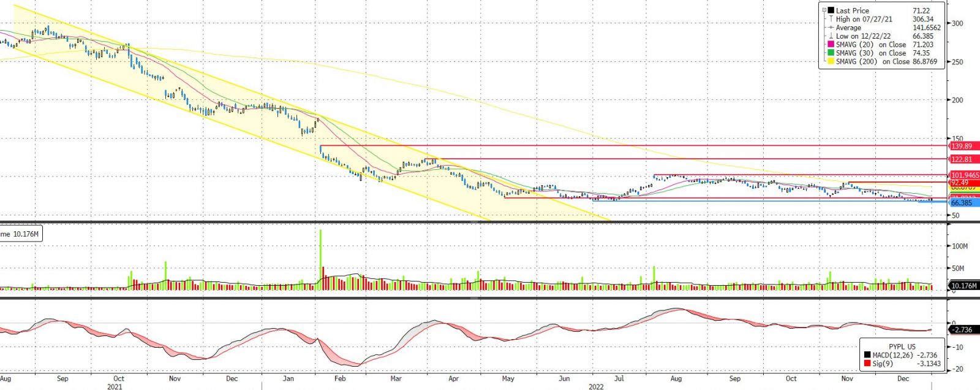
Task: Click the 'SMAVG (200) on Close' legend entry
Action: pyautogui.click(x=873, y=62)
